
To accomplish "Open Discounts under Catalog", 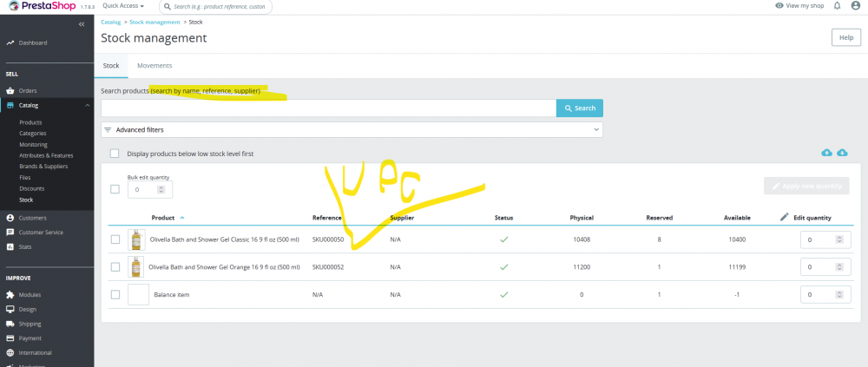I will click(x=31, y=189).
